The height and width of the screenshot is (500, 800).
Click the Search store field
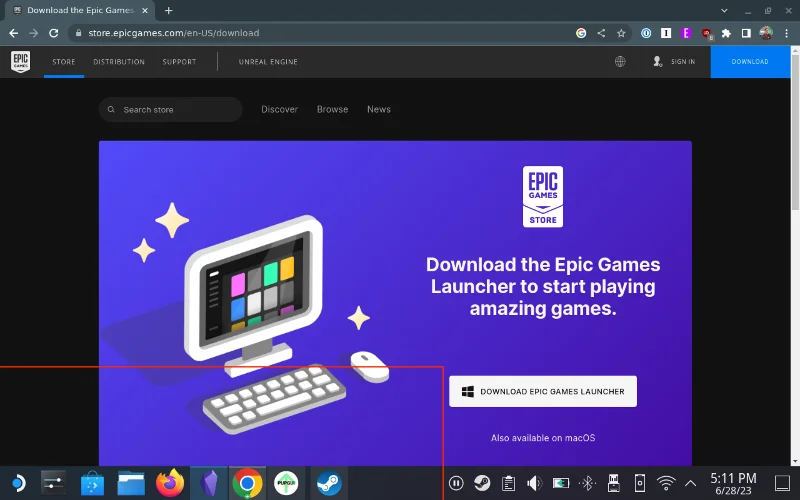[x=170, y=110]
